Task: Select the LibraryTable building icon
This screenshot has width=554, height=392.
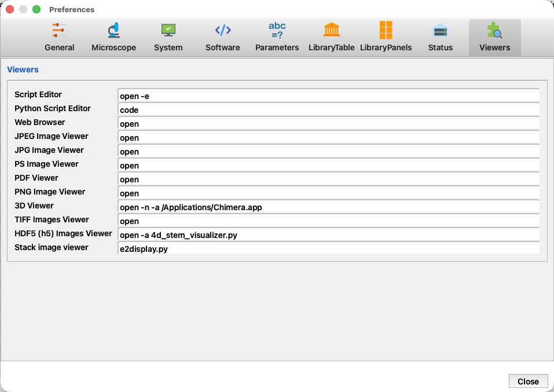Action: (x=331, y=30)
